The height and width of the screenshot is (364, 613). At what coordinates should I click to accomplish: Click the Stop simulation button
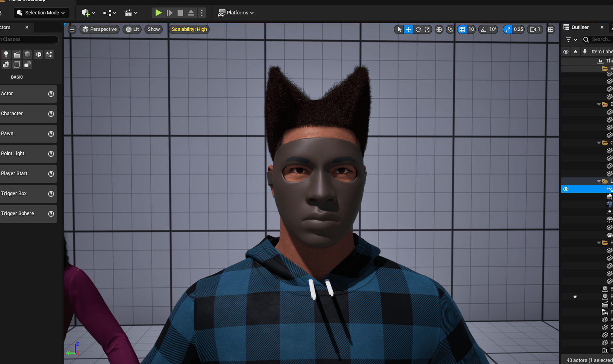coord(180,13)
